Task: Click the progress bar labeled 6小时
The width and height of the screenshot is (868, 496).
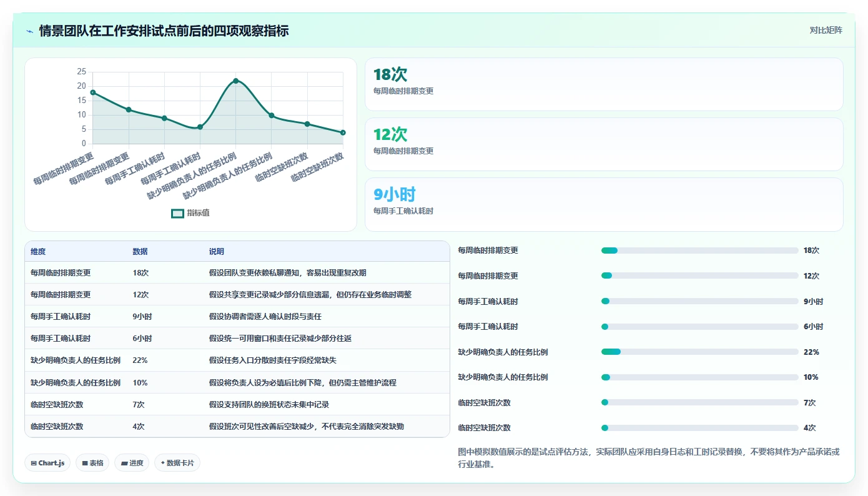Action: [699, 327]
